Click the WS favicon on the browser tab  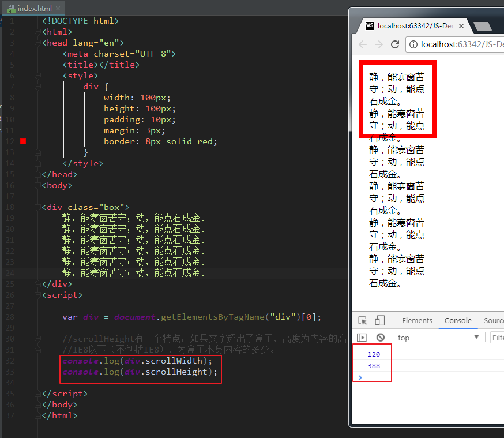(369, 25)
